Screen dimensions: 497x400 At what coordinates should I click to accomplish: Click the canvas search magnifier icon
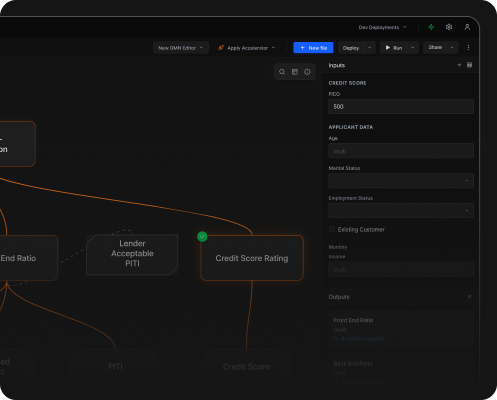pyautogui.click(x=282, y=72)
